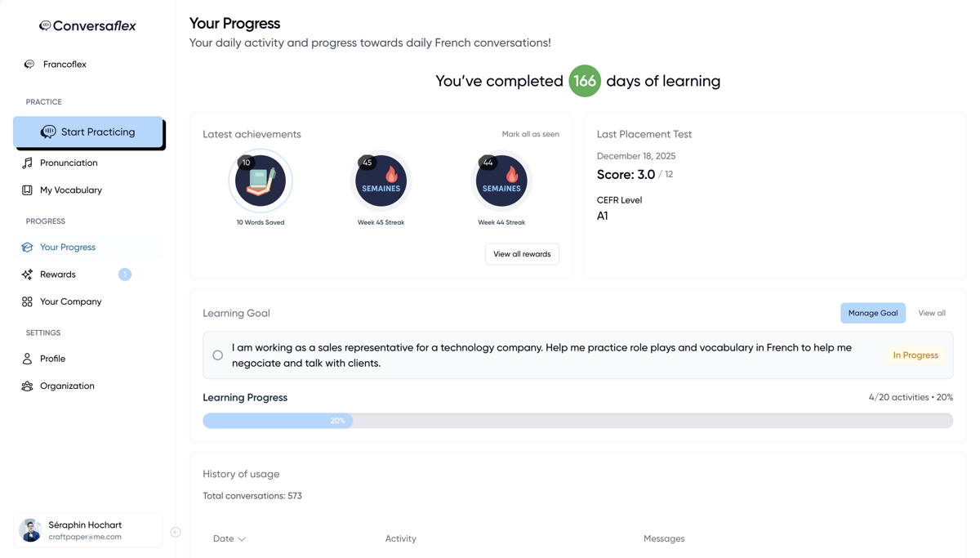The height and width of the screenshot is (558, 980).
Task: Collapse the sidebar with the arrow toggle
Action: [176, 533]
